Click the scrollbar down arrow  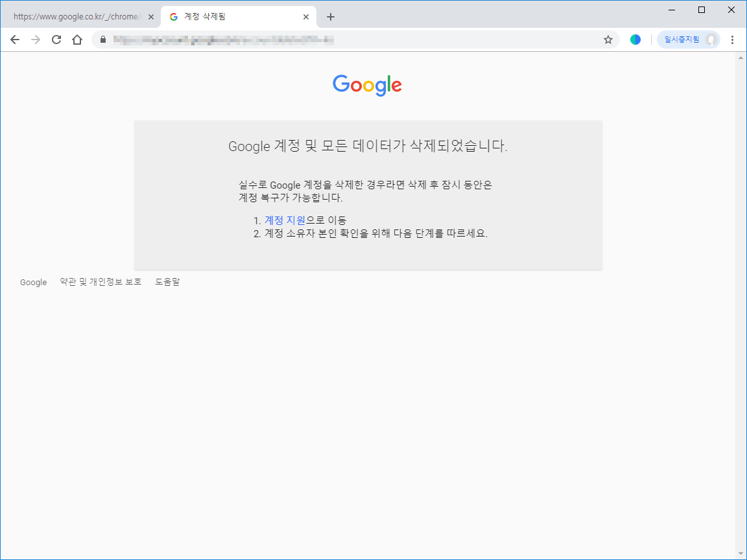click(x=741, y=554)
